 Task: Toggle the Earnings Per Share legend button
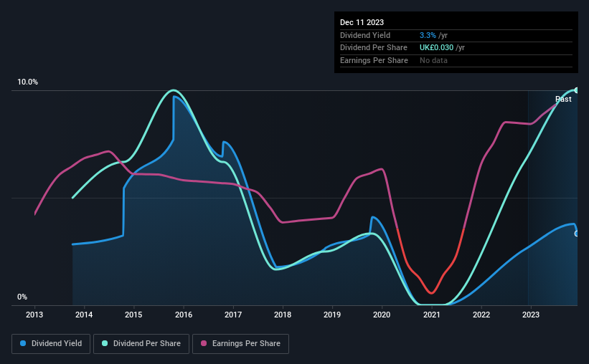pos(240,344)
